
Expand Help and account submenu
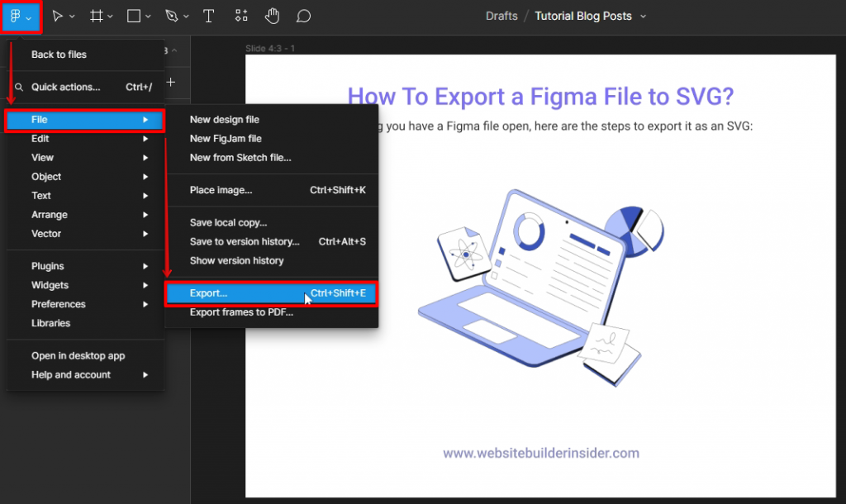pyautogui.click(x=85, y=375)
